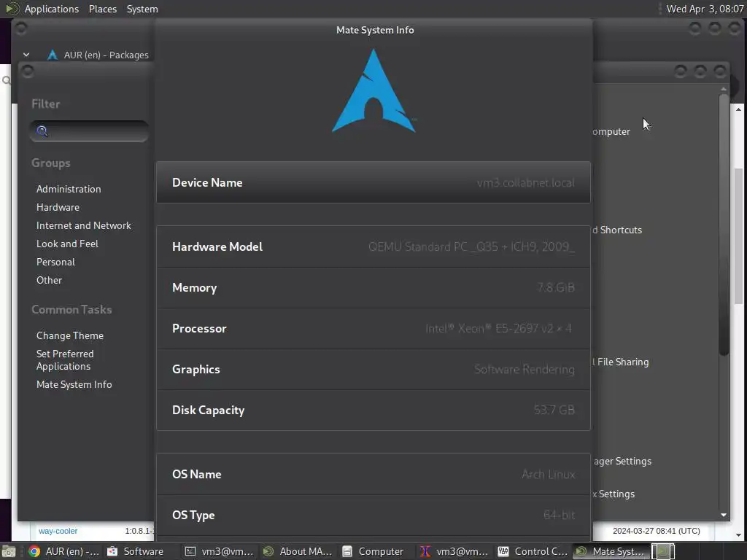Click the date and time clock in the panel
The height and width of the screenshot is (560, 747).
tap(705, 9)
